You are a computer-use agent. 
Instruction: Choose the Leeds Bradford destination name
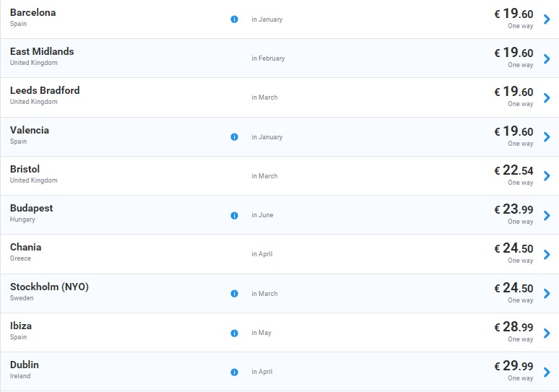[x=45, y=90]
